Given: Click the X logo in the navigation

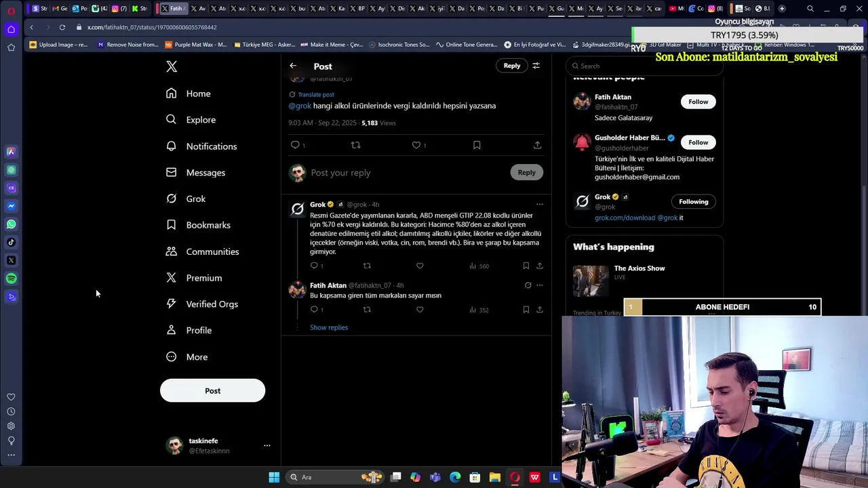Looking at the screenshot, I should (172, 66).
